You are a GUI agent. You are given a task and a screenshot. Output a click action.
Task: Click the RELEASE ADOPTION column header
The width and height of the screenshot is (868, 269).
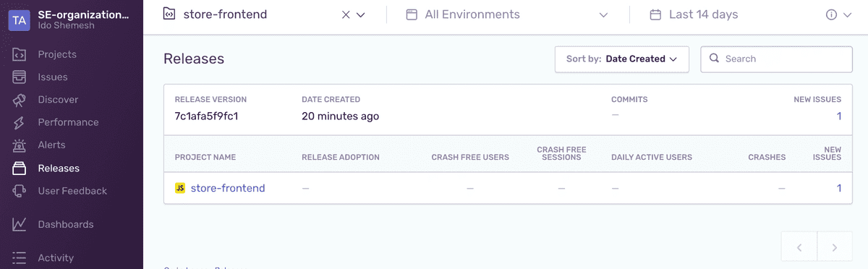pyautogui.click(x=341, y=157)
